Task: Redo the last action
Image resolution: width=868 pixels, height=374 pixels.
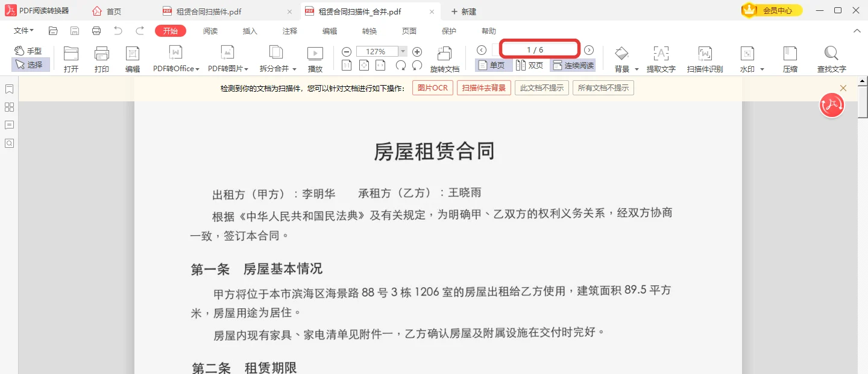Action: (x=140, y=31)
